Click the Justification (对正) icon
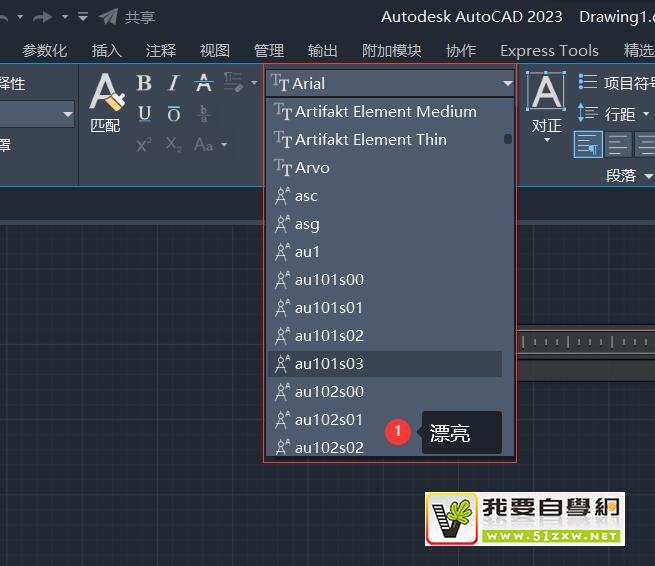 click(x=547, y=101)
